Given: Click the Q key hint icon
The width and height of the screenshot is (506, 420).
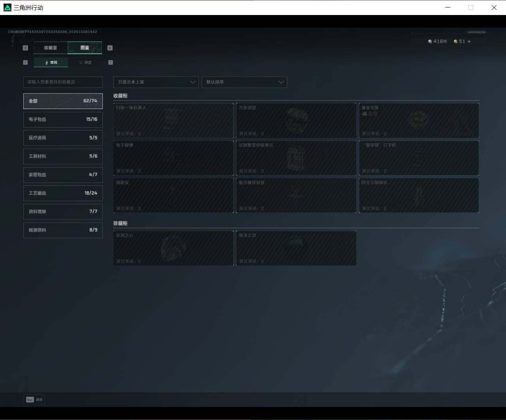Looking at the screenshot, I should 25,48.
